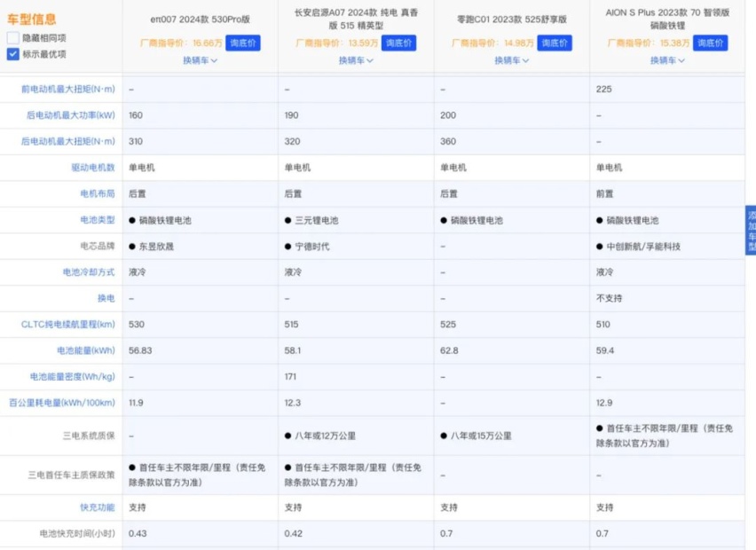Open 换辆车 dropdown for 零跑C01
Screen dimensions: 756x550
pos(512,60)
